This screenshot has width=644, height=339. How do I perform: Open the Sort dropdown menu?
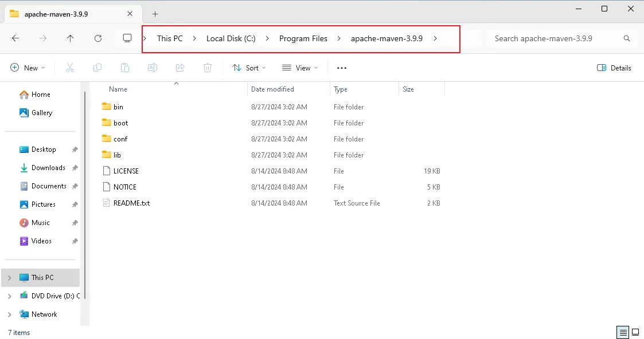[249, 68]
